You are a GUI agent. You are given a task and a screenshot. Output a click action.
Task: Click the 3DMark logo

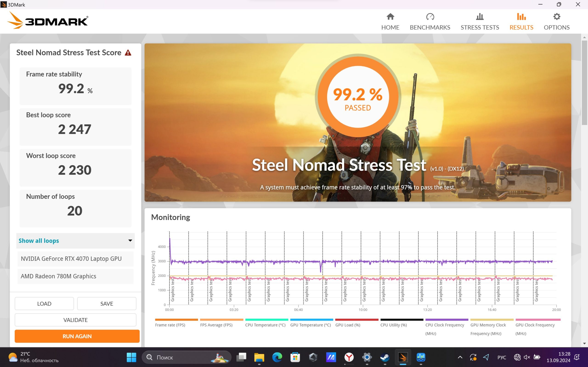(x=48, y=21)
